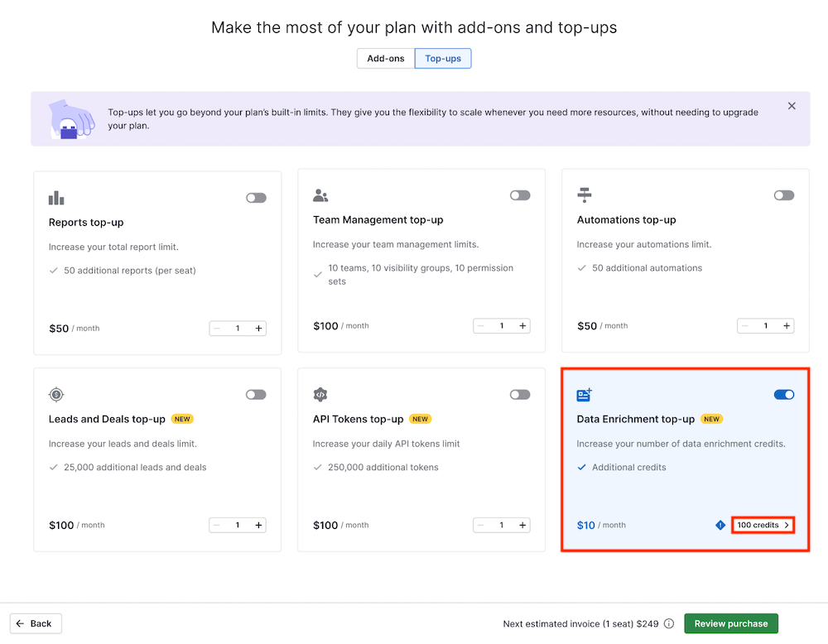Go back with the Back button
The height and width of the screenshot is (644, 828).
click(x=36, y=624)
